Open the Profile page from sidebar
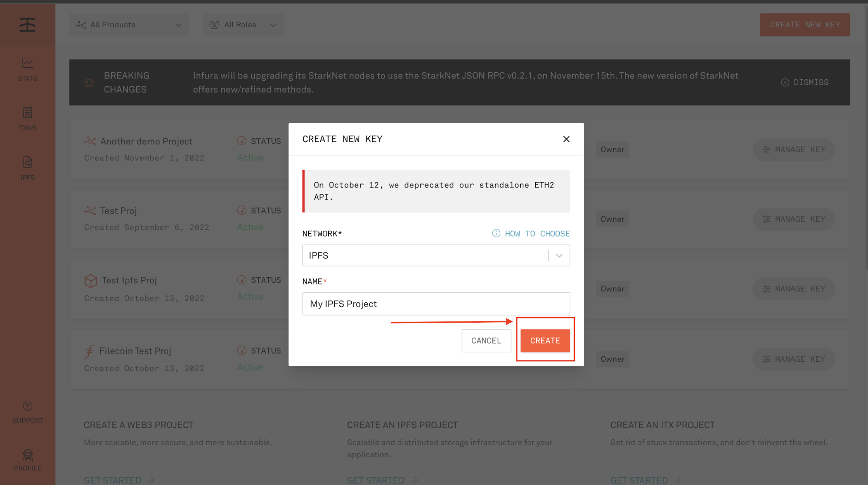The height and width of the screenshot is (485, 868). [27, 461]
